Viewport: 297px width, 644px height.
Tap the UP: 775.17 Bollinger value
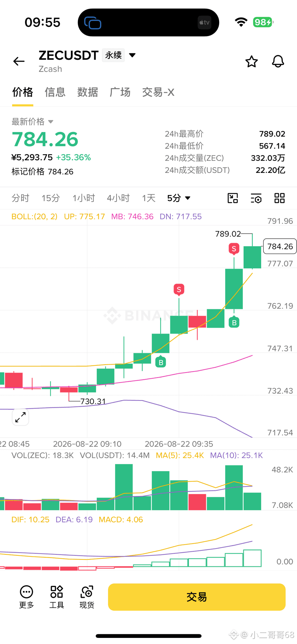click(x=84, y=217)
